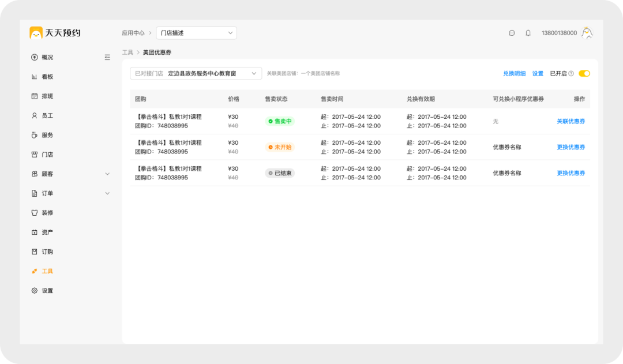The height and width of the screenshot is (364, 623).
Task: Click the 关联美团店铺 label text
Action: point(303,73)
